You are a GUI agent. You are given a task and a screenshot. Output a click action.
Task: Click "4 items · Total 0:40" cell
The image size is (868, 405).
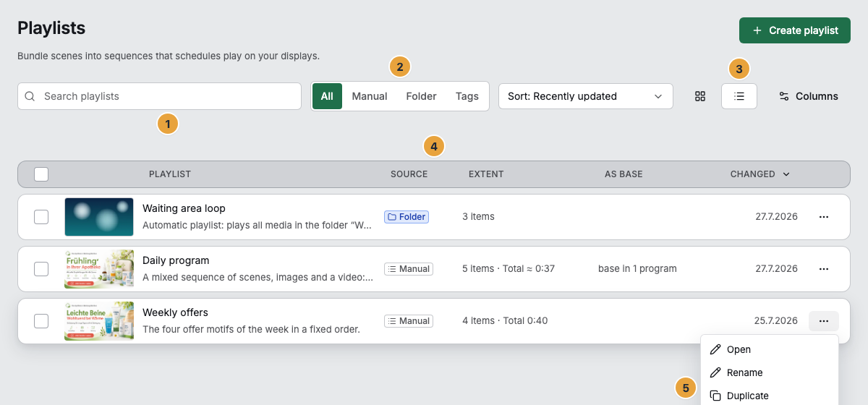505,321
